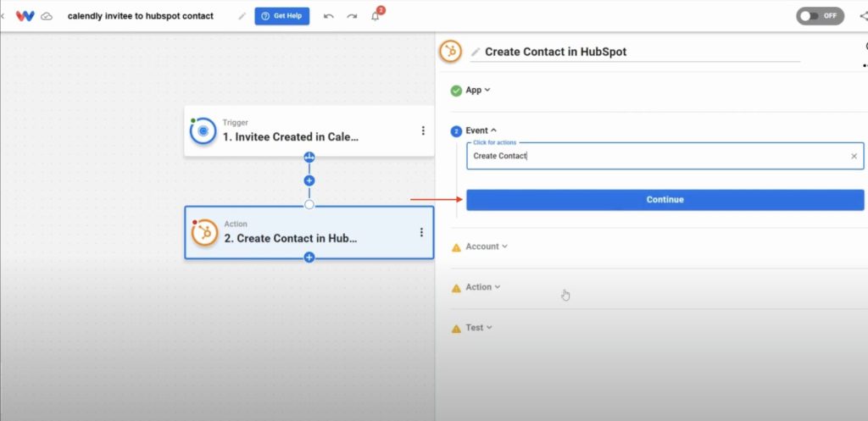This screenshot has height=421, width=868.
Task: Open menu for Create Contact step
Action: tap(421, 232)
